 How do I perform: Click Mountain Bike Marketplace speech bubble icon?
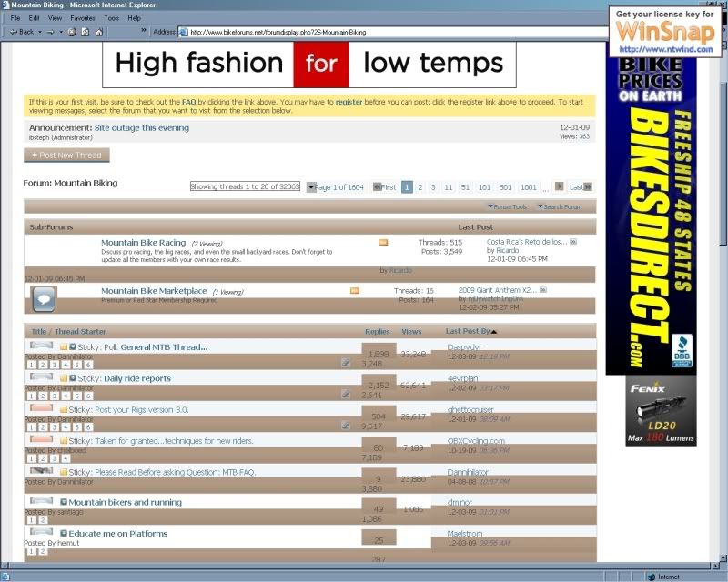44,296
